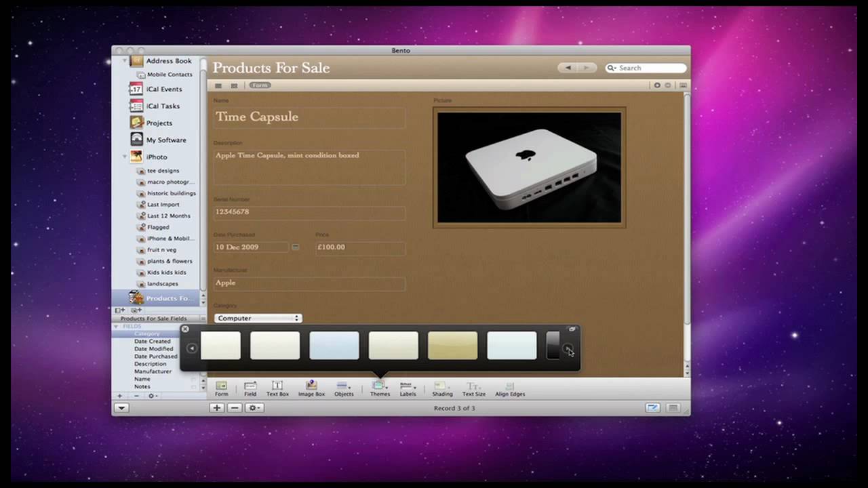Select the Date Created field
Screen dimensions: 868x488
pos(152,342)
